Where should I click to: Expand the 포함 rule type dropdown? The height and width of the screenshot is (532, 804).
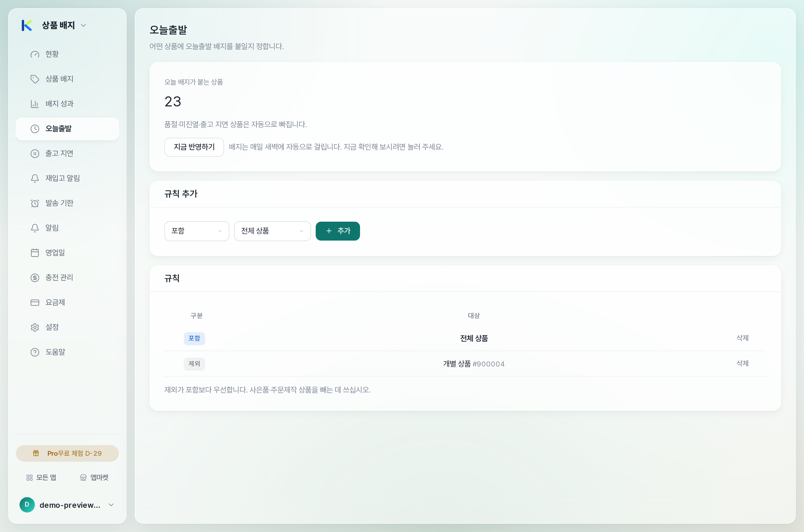point(197,231)
